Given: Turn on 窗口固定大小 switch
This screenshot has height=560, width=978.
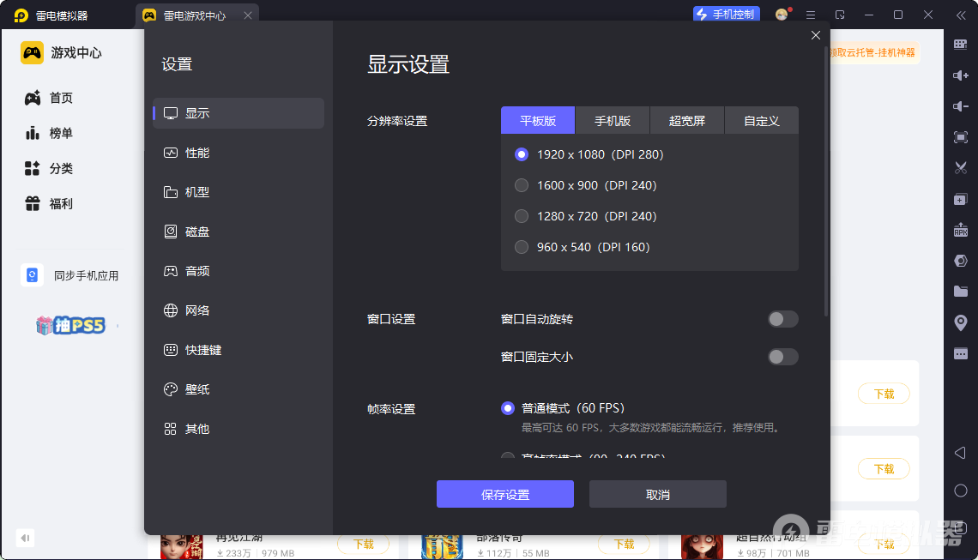Looking at the screenshot, I should coord(782,356).
